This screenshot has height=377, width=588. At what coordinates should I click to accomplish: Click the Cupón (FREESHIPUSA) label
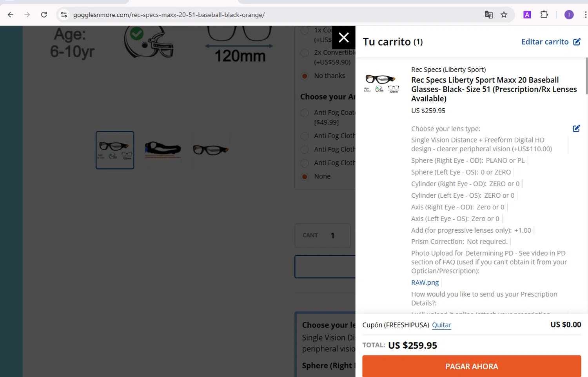[396, 325]
